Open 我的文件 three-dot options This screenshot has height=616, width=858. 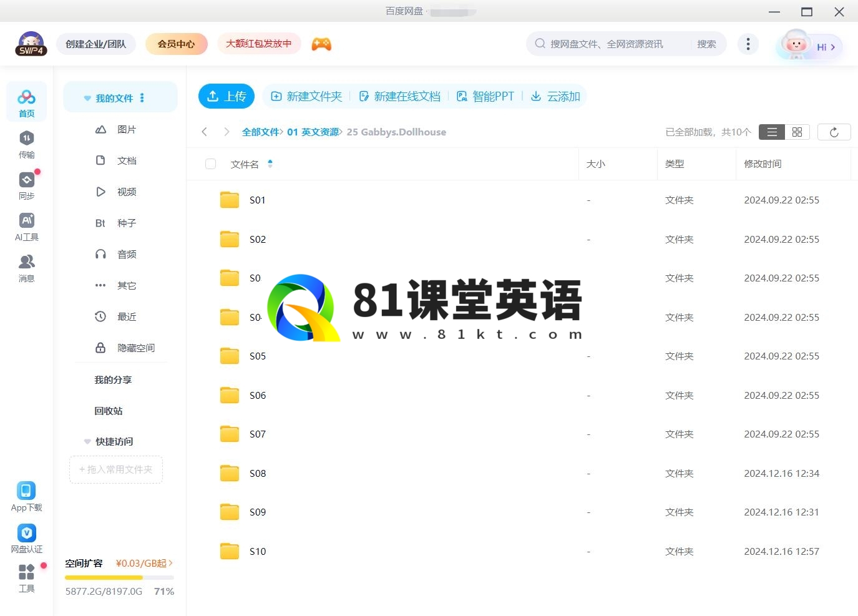142,98
